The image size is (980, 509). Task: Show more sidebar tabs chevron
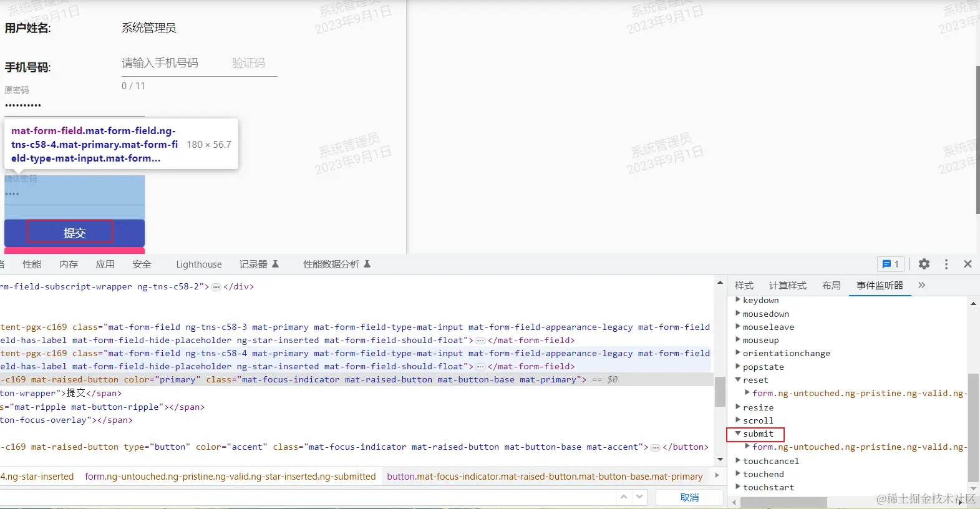pyautogui.click(x=921, y=285)
